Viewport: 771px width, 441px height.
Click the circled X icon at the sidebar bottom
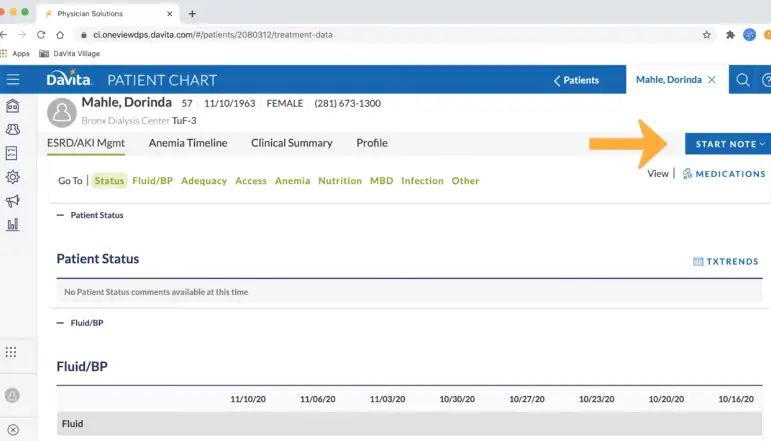click(x=13, y=430)
